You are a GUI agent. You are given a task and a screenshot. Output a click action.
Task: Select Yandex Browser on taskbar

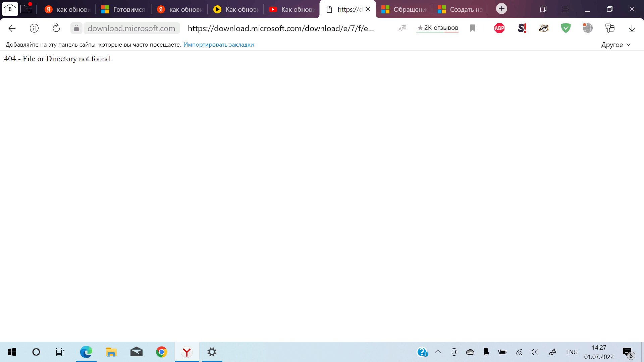(187, 352)
